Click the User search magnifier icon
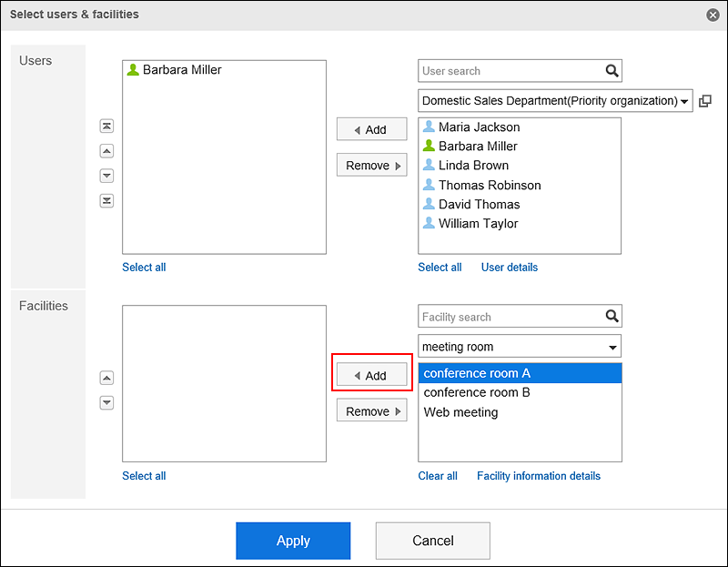This screenshot has height=567, width=728. 612,71
